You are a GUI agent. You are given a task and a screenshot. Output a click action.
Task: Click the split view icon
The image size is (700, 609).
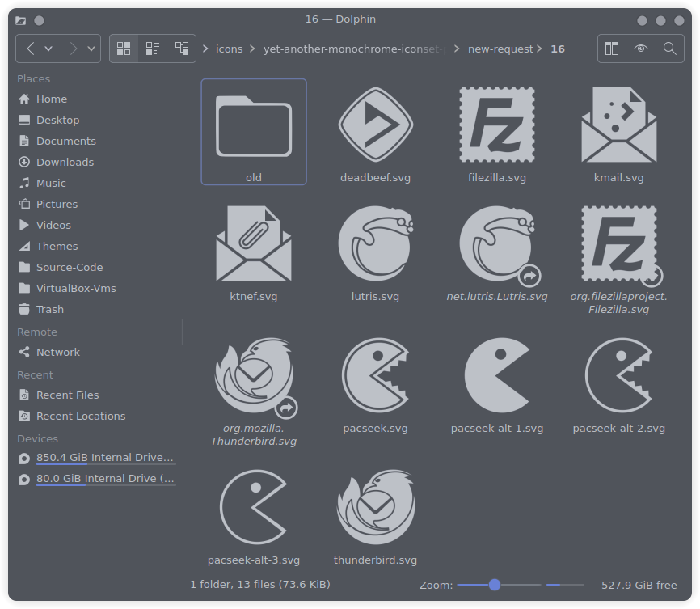point(612,49)
